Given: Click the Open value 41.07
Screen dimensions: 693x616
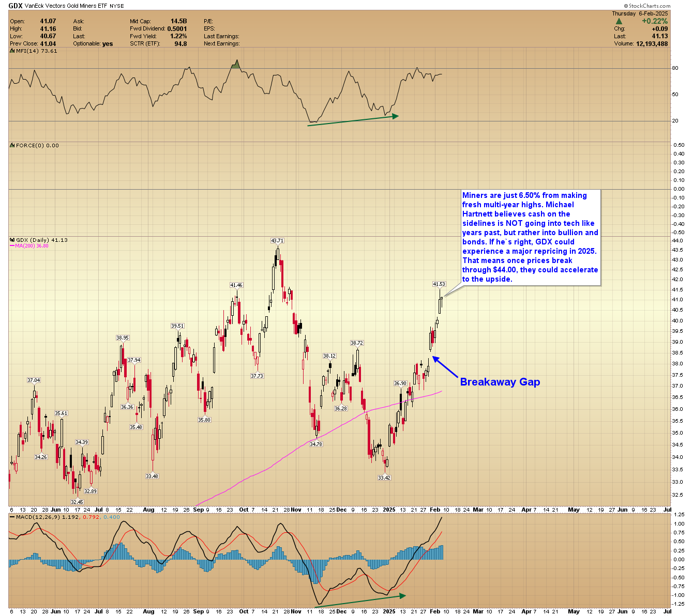Looking at the screenshot, I should point(48,21).
